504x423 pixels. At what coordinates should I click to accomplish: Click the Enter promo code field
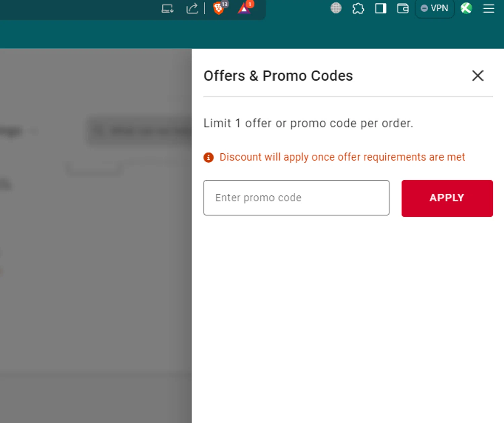pyautogui.click(x=296, y=198)
